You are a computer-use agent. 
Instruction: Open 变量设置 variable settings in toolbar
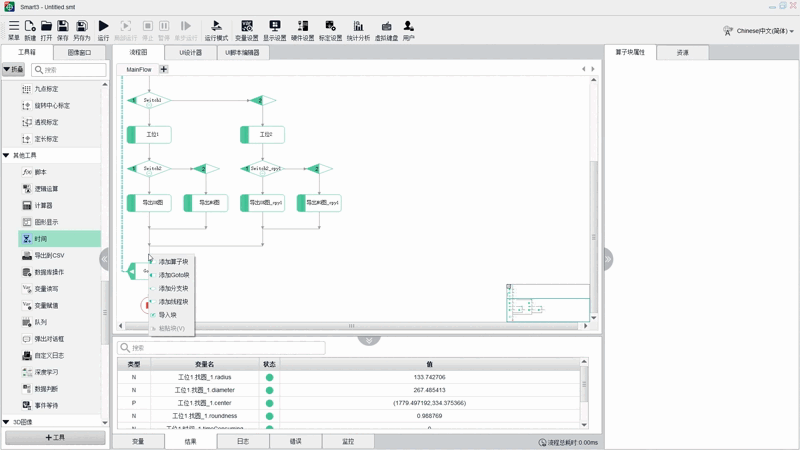tap(246, 26)
